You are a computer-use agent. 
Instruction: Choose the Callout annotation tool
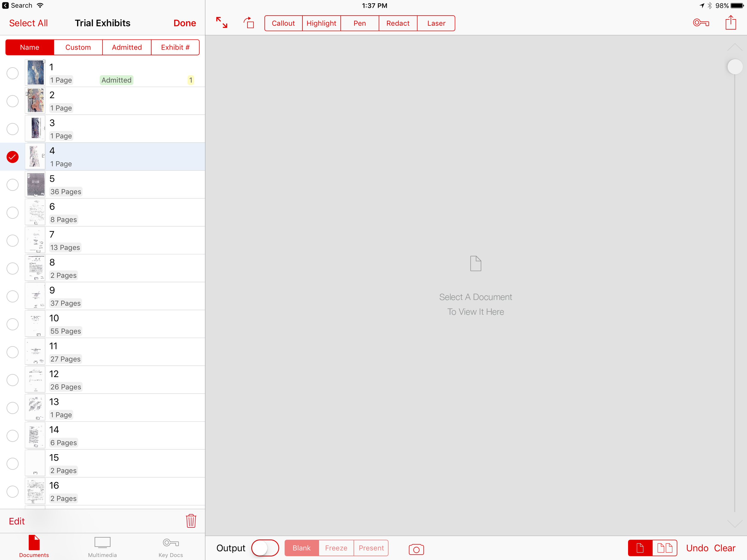[x=283, y=23]
